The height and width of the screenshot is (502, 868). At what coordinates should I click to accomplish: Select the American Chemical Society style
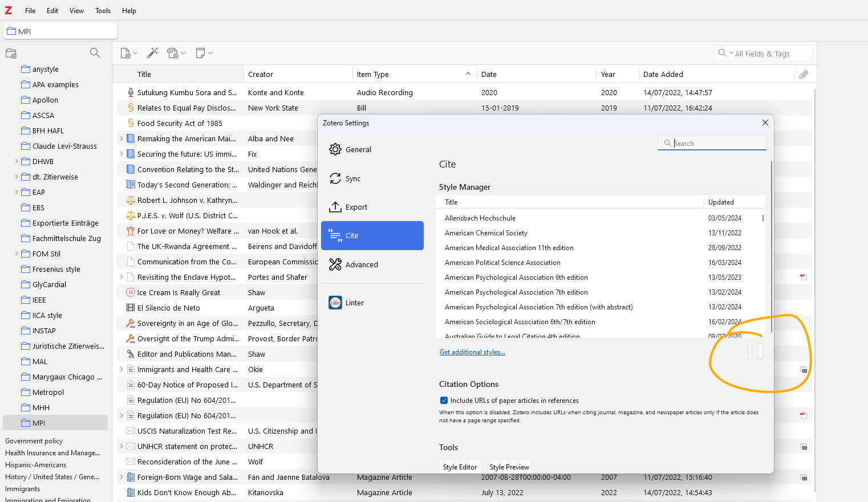pyautogui.click(x=599, y=233)
